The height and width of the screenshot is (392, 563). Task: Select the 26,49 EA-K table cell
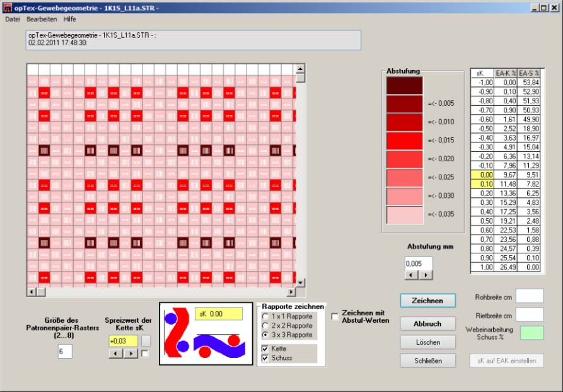[506, 267]
